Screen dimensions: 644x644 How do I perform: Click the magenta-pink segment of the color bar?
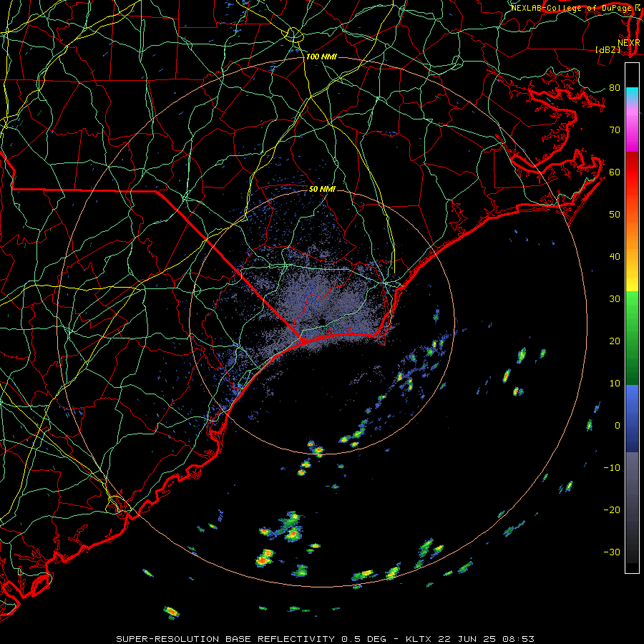(x=632, y=127)
